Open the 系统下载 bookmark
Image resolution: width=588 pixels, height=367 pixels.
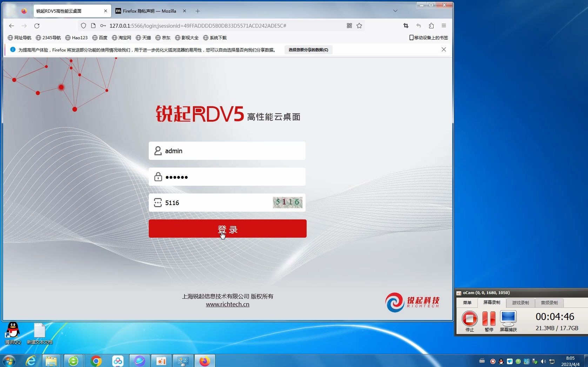point(215,38)
